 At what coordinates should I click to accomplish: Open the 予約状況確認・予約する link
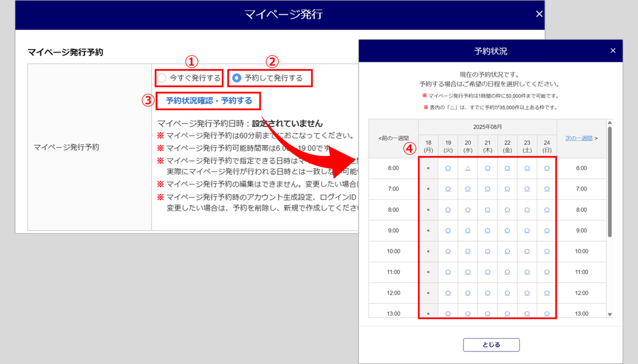pyautogui.click(x=208, y=101)
